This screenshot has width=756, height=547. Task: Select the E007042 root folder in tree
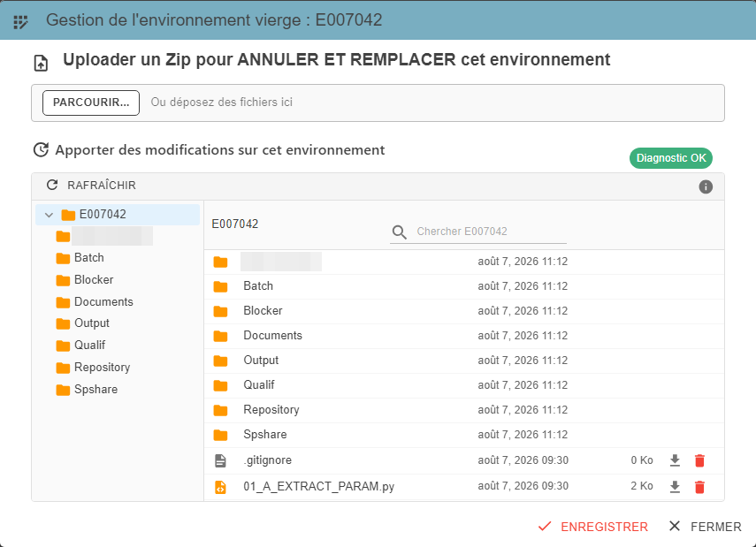click(x=118, y=215)
